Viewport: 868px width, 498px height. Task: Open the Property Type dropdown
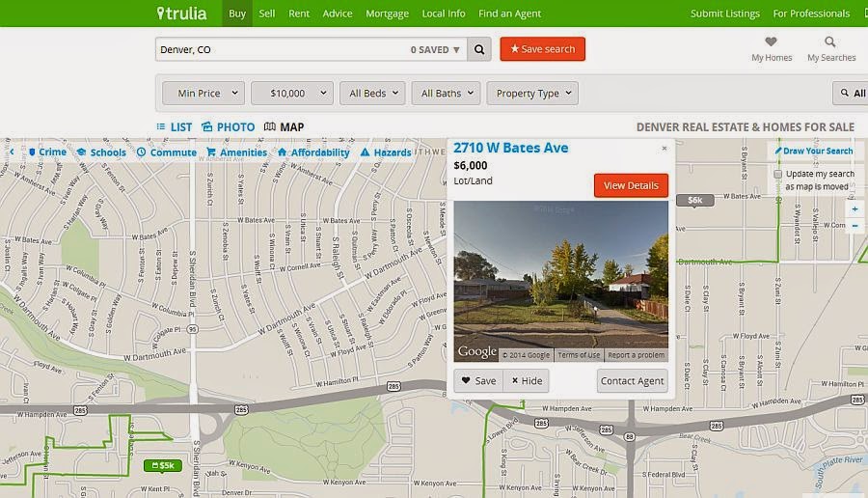[532, 93]
